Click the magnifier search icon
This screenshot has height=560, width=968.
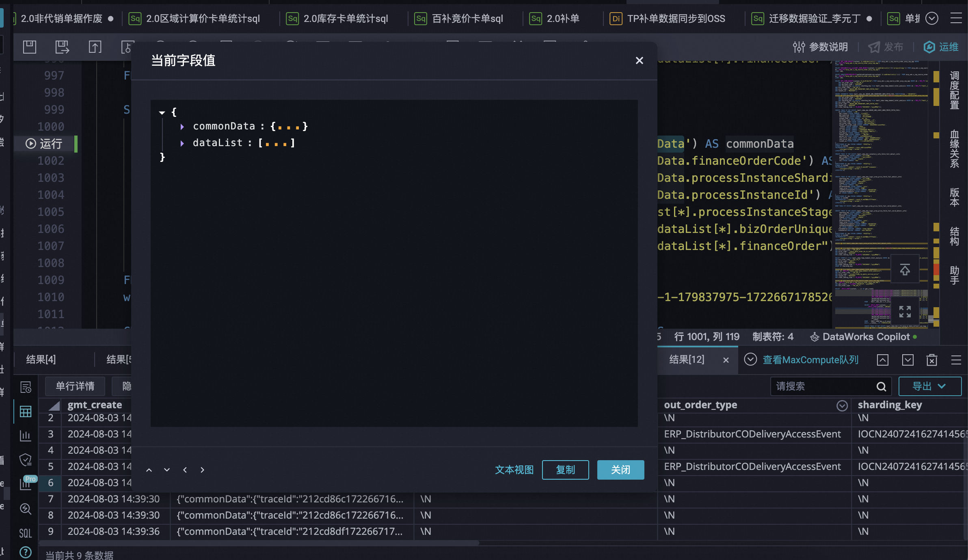click(881, 386)
